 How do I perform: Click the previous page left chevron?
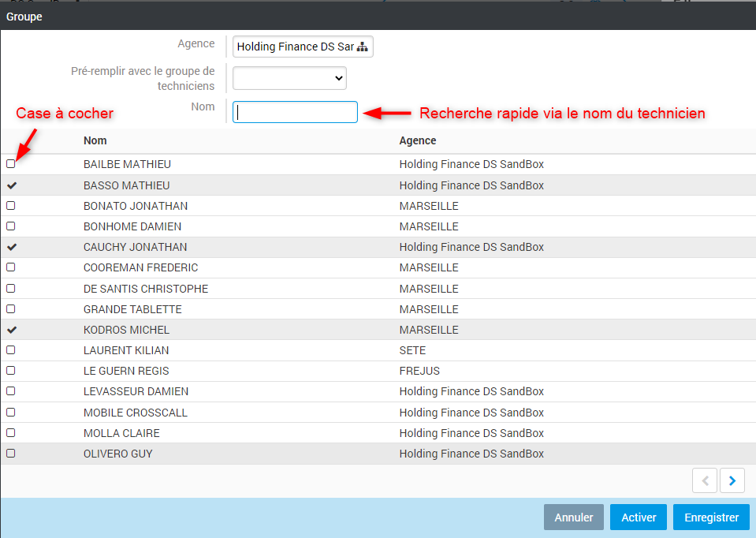tap(705, 480)
